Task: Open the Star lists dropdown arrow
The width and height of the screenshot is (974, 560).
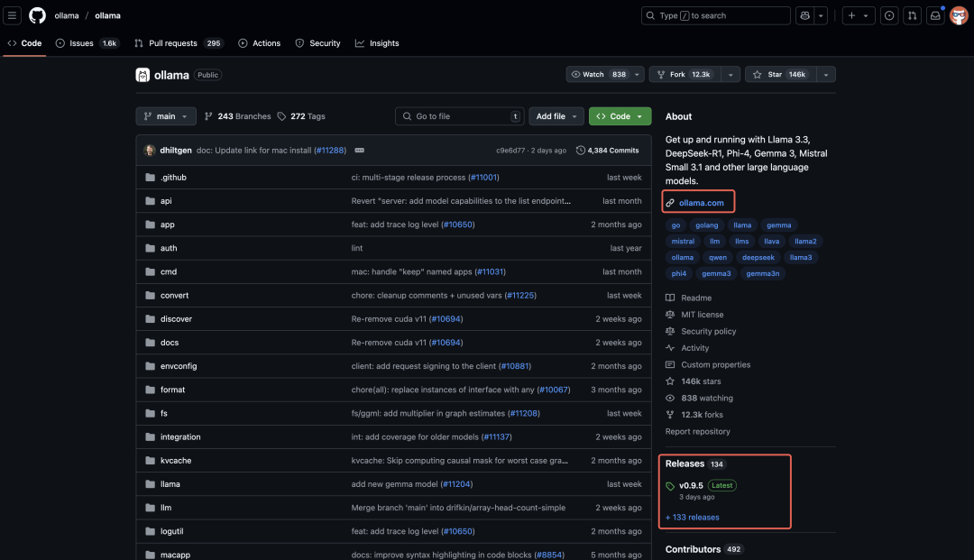Action: point(825,75)
